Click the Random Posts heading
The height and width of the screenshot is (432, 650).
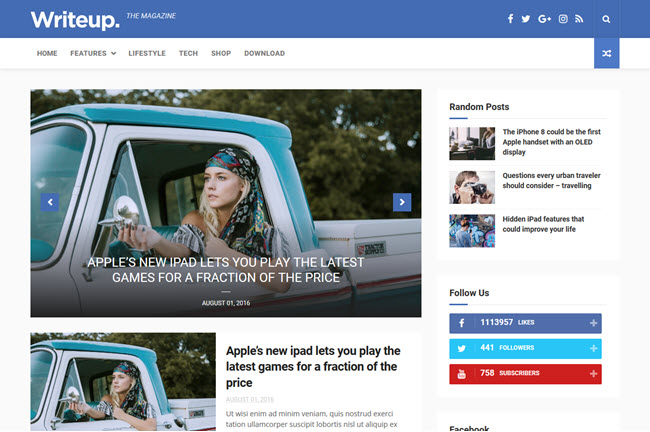click(x=479, y=107)
